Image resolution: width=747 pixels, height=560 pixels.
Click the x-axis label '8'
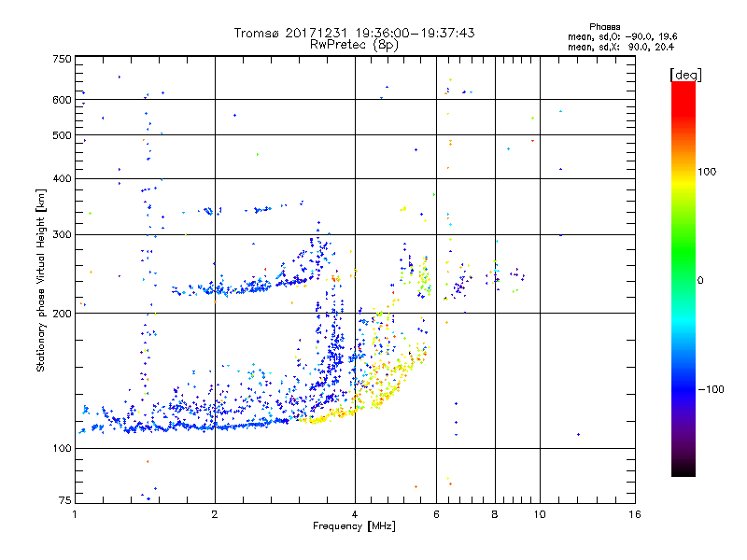(x=495, y=514)
